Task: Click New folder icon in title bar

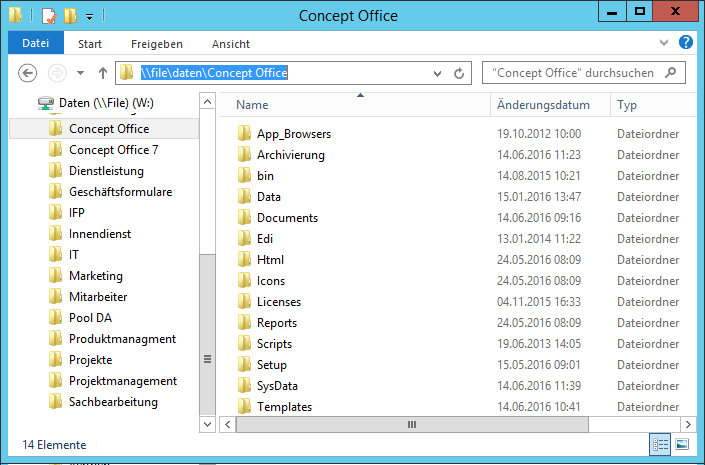Action: (69, 15)
